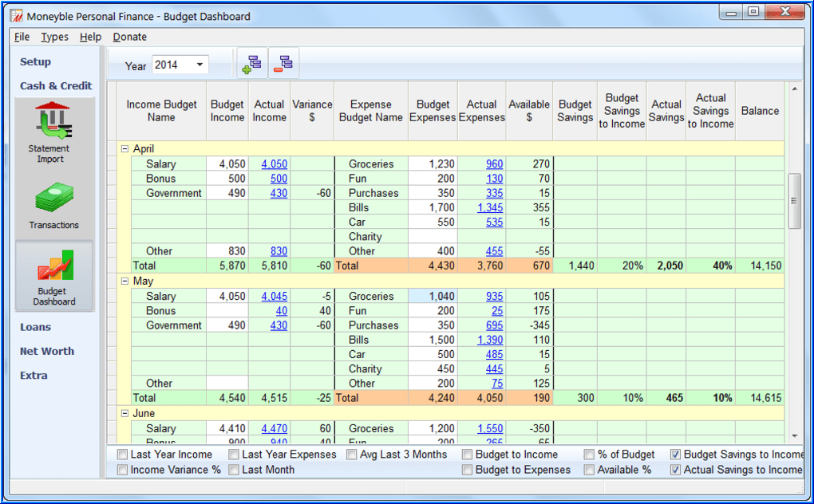Open April Salary actual income 4,050 link
The image size is (814, 504).
(274, 164)
